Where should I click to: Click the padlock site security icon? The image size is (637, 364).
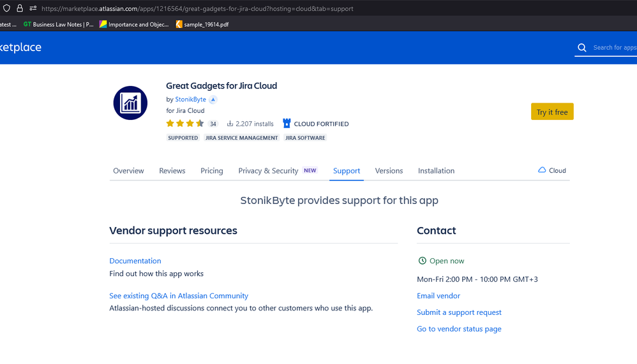coord(20,8)
